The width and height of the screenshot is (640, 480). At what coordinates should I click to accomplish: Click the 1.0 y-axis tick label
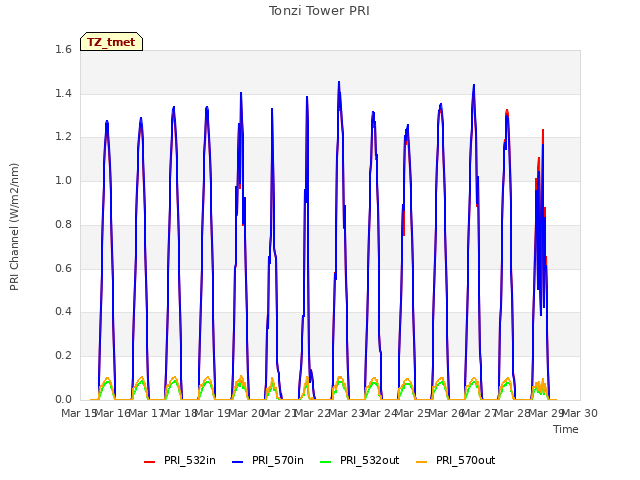[63, 180]
